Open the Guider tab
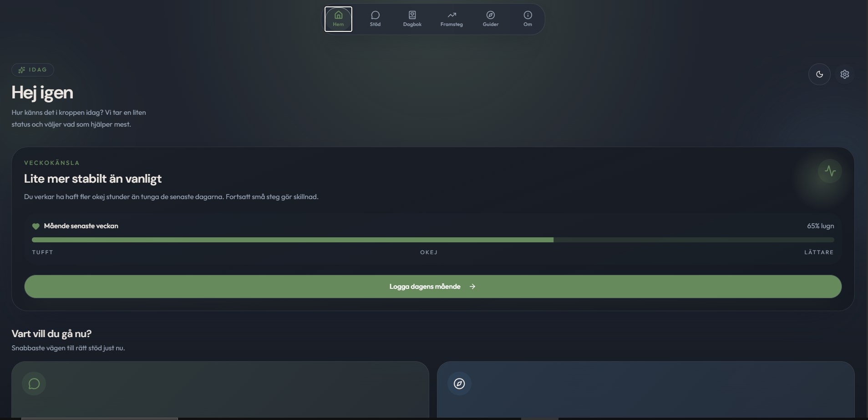868x420 pixels. (491, 19)
